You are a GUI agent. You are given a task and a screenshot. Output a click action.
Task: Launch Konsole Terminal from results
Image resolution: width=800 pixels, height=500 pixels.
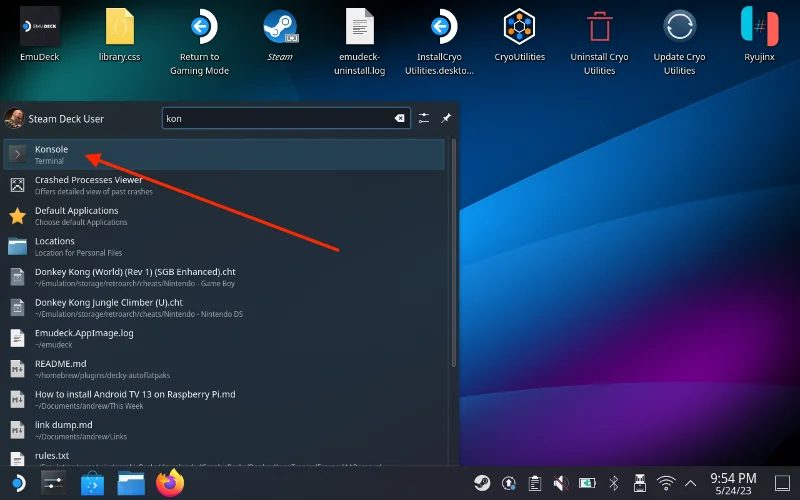point(224,154)
